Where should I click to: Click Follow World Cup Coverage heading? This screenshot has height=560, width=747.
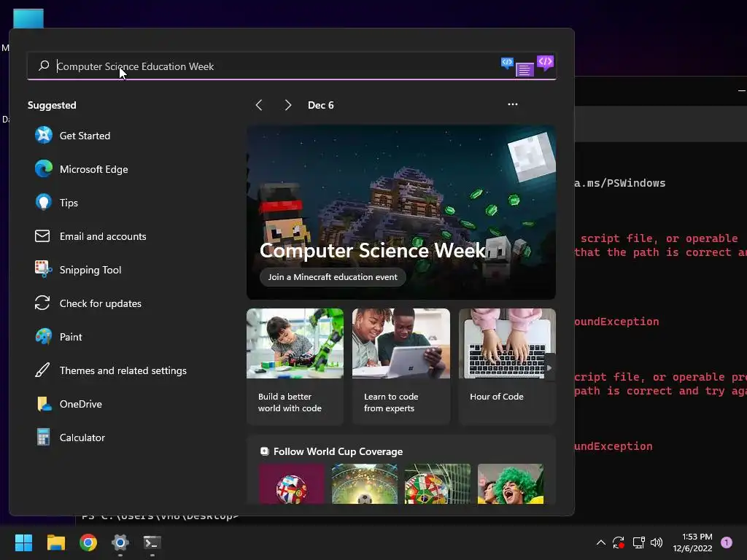pyautogui.click(x=338, y=451)
